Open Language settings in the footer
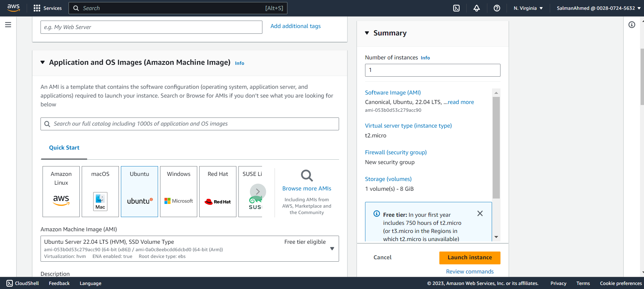The image size is (644, 289). point(91,283)
